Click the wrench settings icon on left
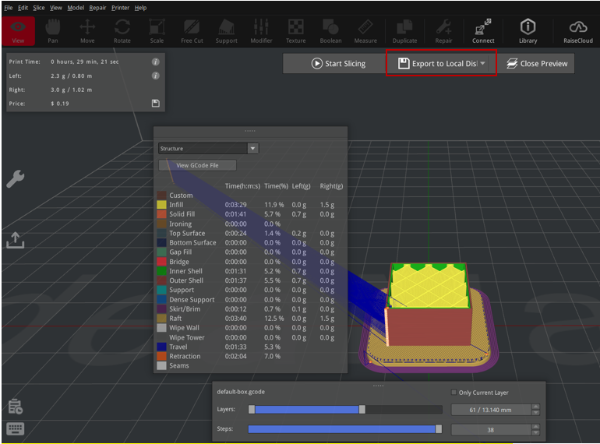Screen dimensions: 600x444 pyautogui.click(x=16, y=179)
